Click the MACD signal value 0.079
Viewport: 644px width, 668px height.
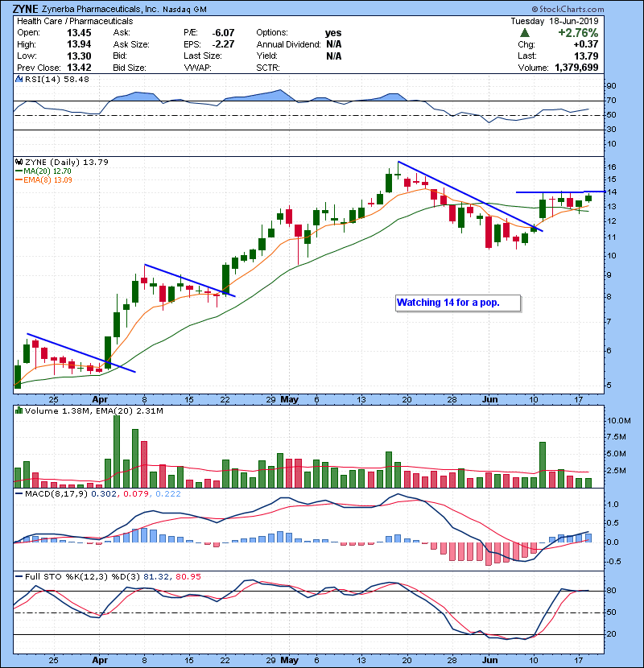tap(136, 494)
